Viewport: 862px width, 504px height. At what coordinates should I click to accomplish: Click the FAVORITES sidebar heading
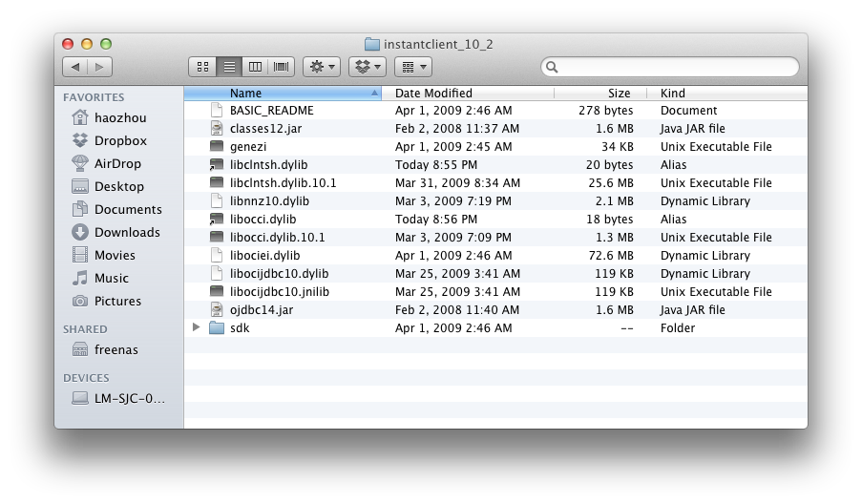point(94,97)
